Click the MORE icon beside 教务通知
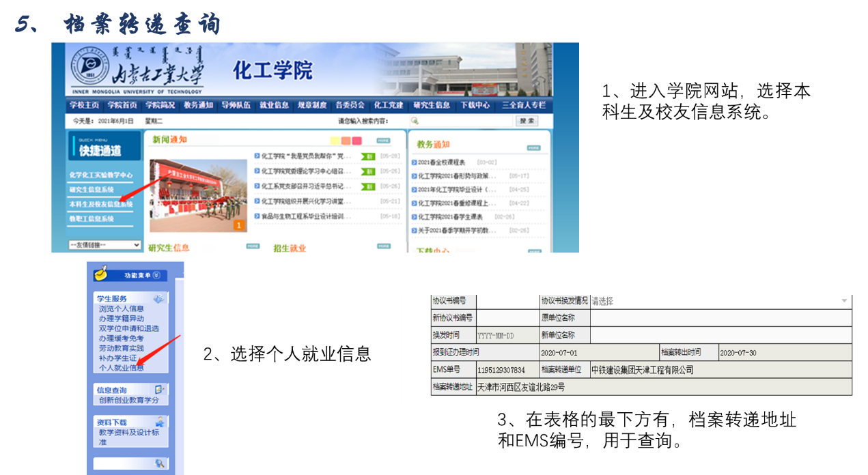868x475 pixels. pos(533,147)
